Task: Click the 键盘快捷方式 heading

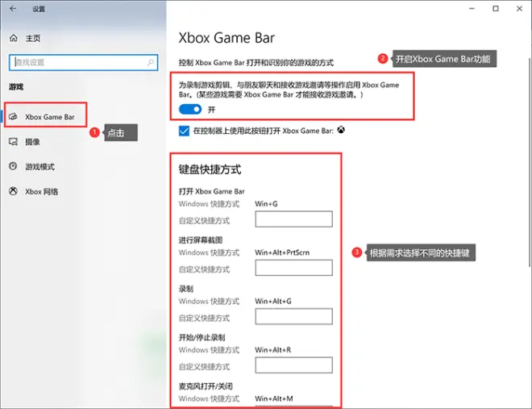Action: tap(210, 169)
